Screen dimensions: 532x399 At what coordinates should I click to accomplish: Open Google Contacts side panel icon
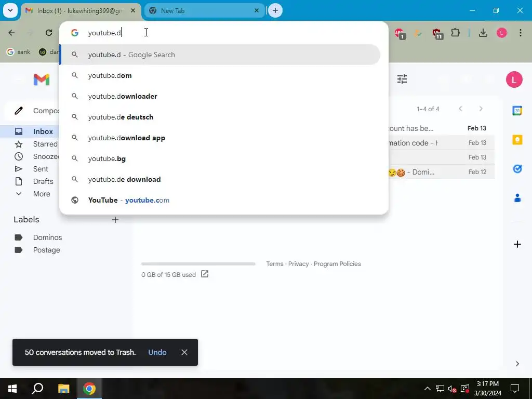click(517, 198)
